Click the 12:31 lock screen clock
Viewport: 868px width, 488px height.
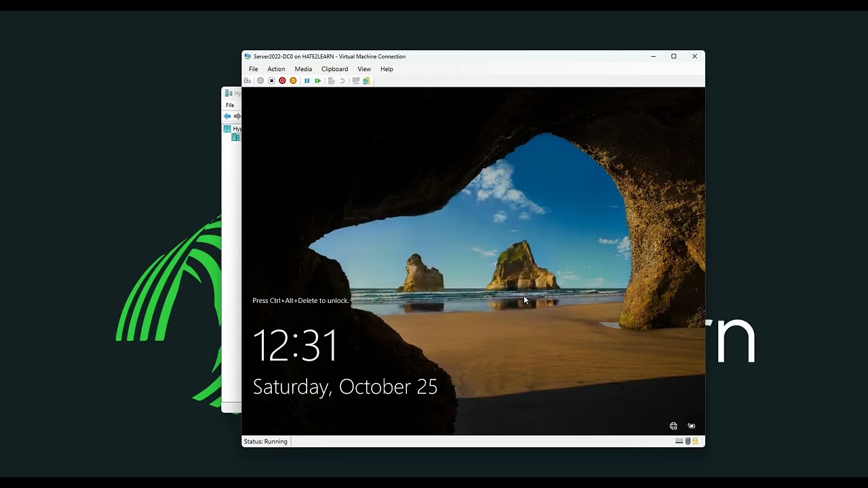(x=295, y=345)
